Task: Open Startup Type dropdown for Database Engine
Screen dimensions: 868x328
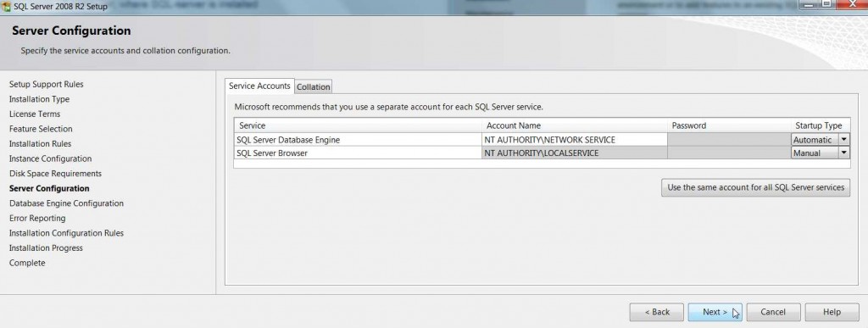Action: click(x=844, y=140)
